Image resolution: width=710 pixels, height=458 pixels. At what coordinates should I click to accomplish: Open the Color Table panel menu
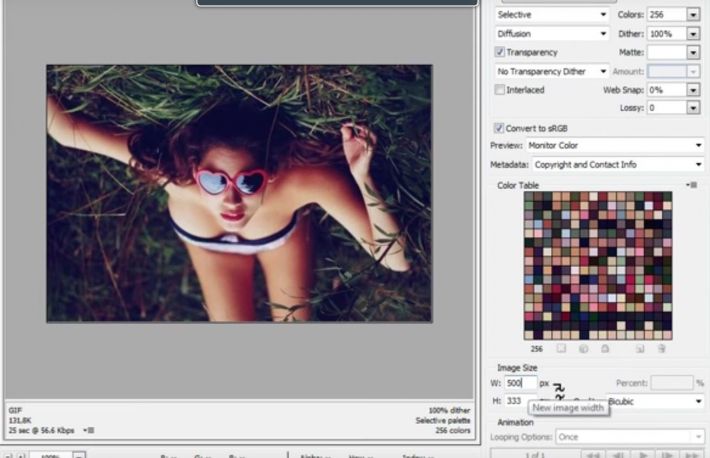692,185
